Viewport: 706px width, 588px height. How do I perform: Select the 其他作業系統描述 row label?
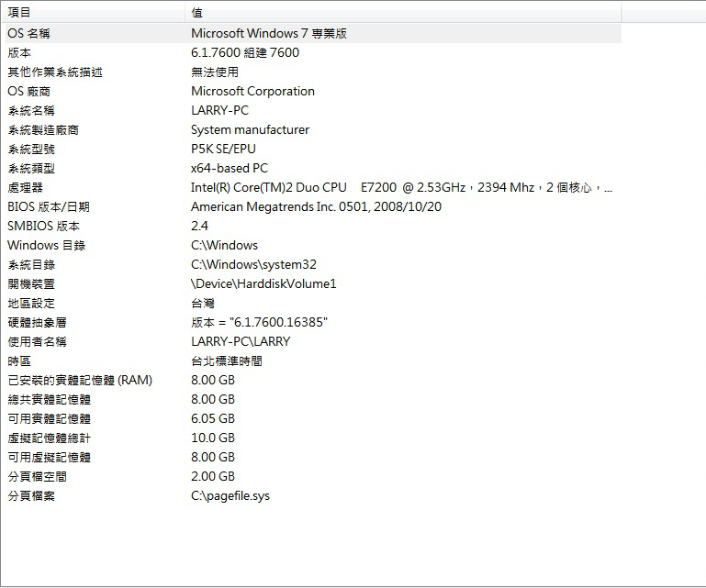(55, 72)
